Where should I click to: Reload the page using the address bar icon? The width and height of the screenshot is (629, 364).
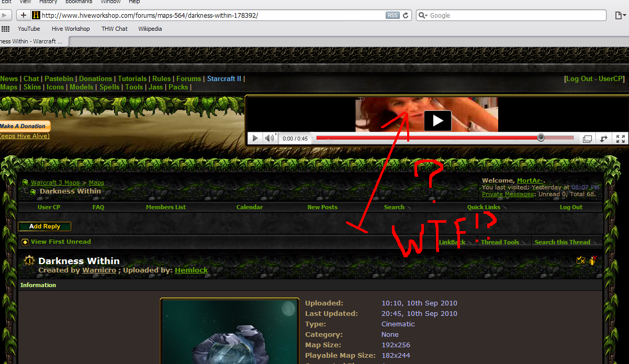[x=406, y=16]
